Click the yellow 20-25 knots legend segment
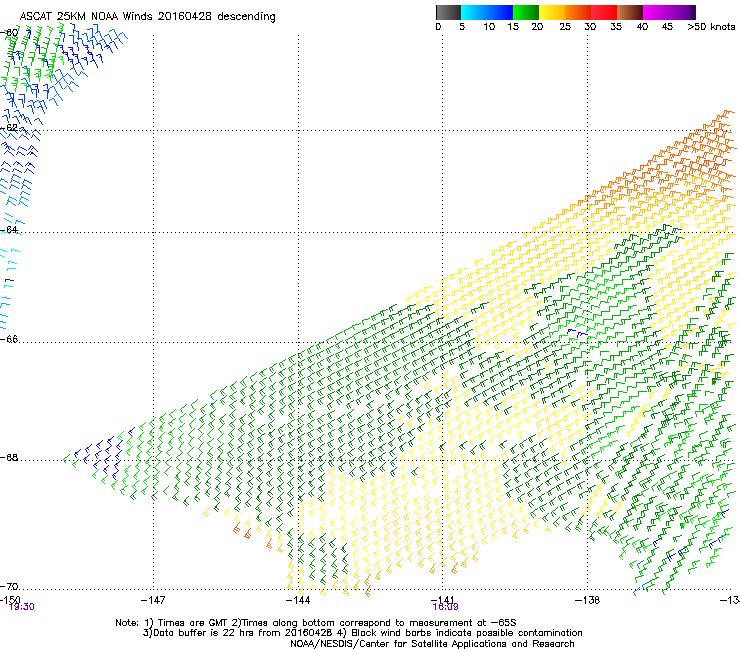Screen dimensions: 740x650 click(552, 12)
